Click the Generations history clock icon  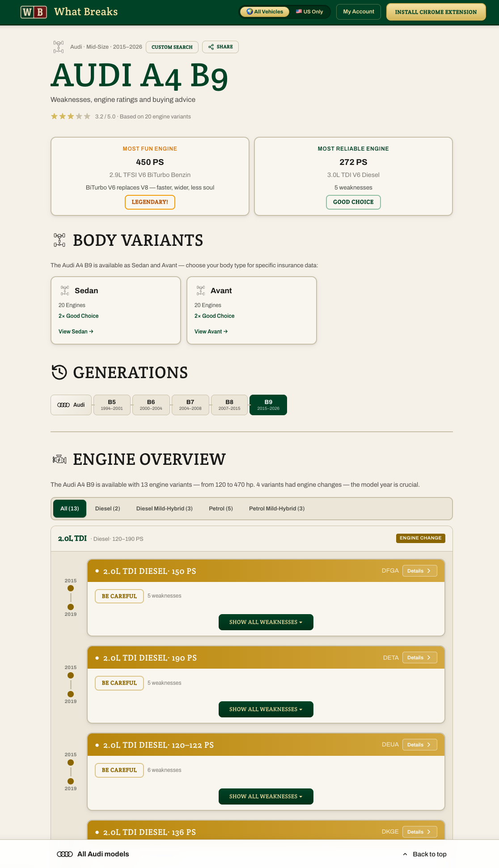59,372
